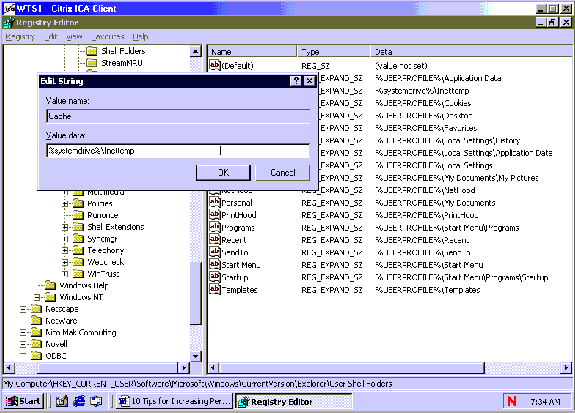The height and width of the screenshot is (413, 575).
Task: Click the REG_SZ type cell
Action: [315, 66]
